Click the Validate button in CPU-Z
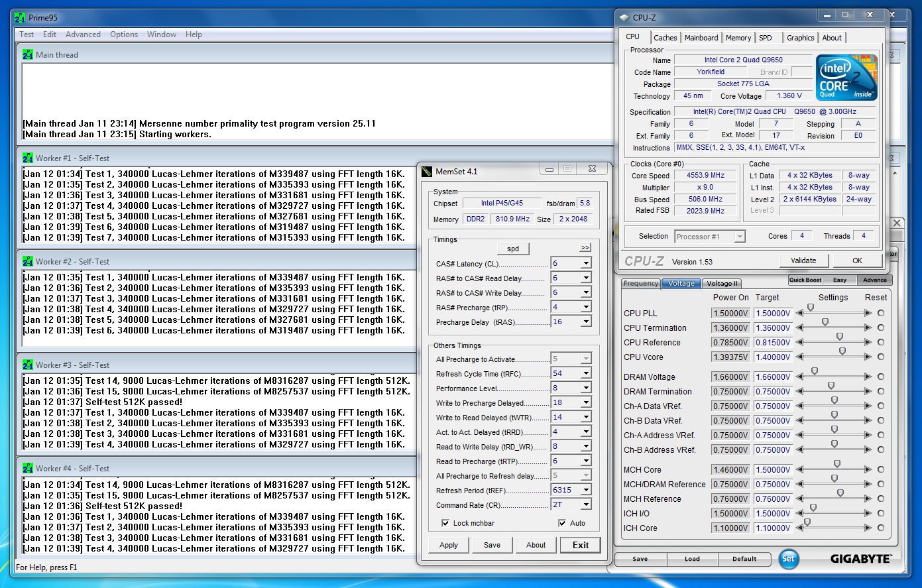922x588 pixels. click(803, 261)
